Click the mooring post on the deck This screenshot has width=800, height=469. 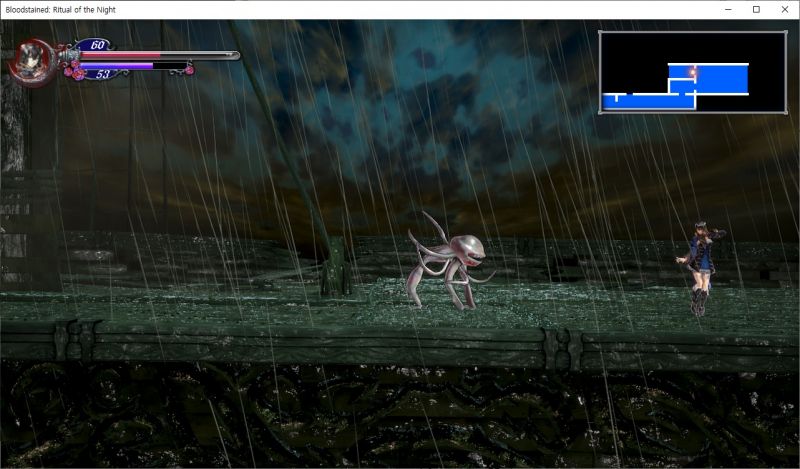coord(335,266)
